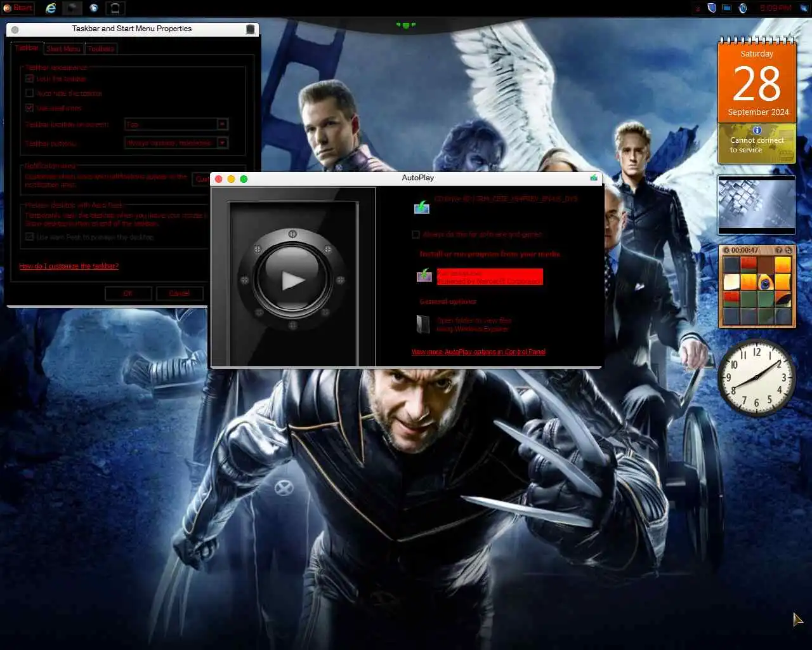
Task: Open Windows Media Player taskbar icon
Action: pos(94,8)
